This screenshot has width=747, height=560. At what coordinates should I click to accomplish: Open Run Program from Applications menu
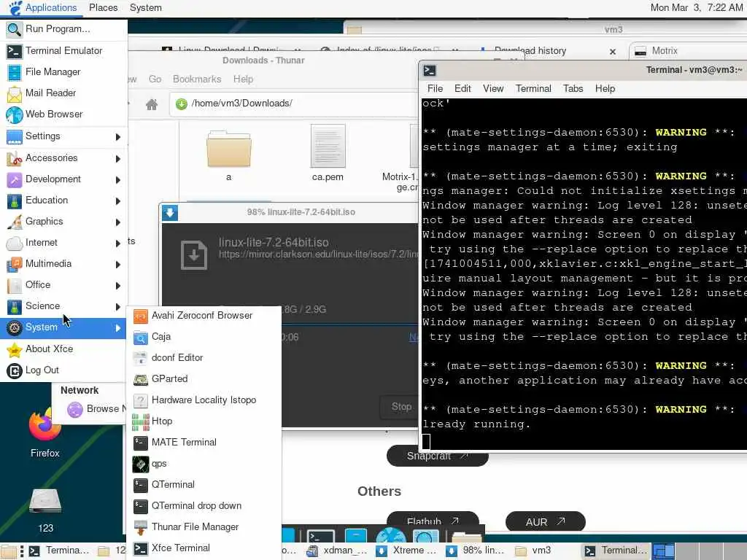pyautogui.click(x=64, y=29)
